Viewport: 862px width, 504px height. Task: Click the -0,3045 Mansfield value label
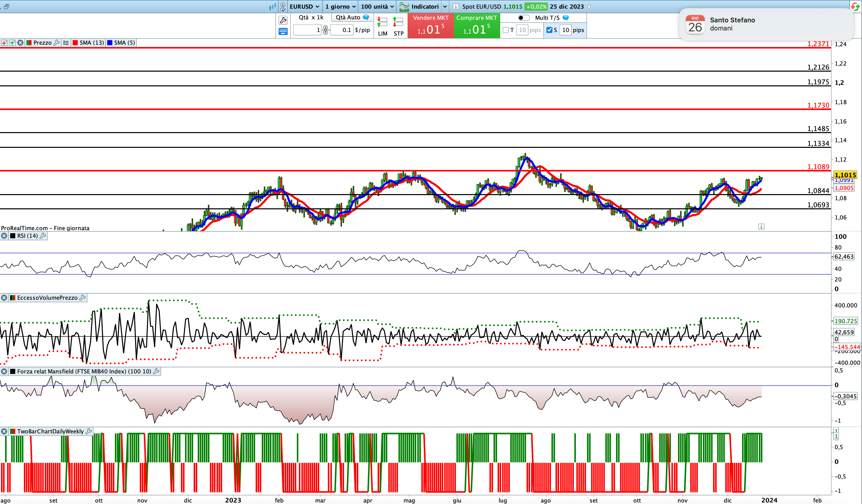click(845, 396)
